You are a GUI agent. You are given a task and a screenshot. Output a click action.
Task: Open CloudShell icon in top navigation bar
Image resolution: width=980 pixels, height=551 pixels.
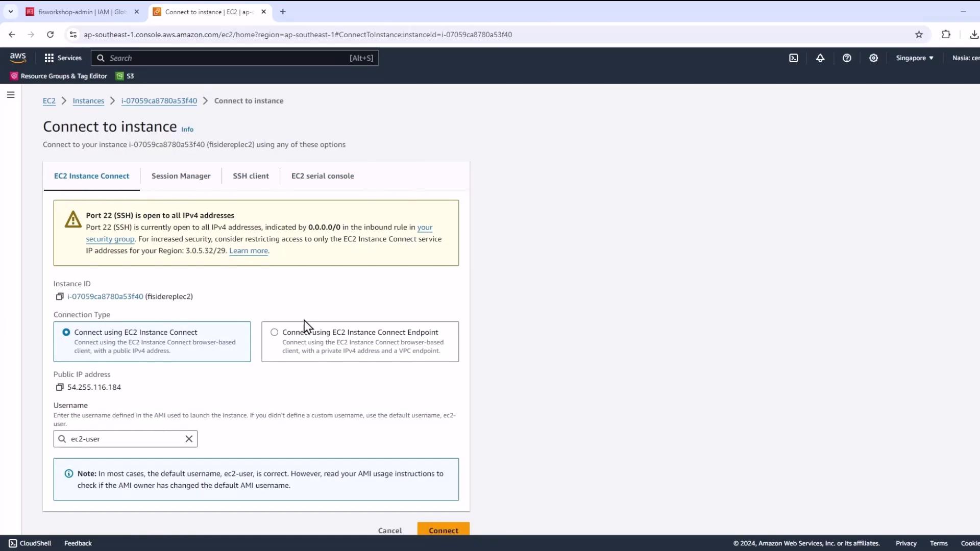click(793, 58)
